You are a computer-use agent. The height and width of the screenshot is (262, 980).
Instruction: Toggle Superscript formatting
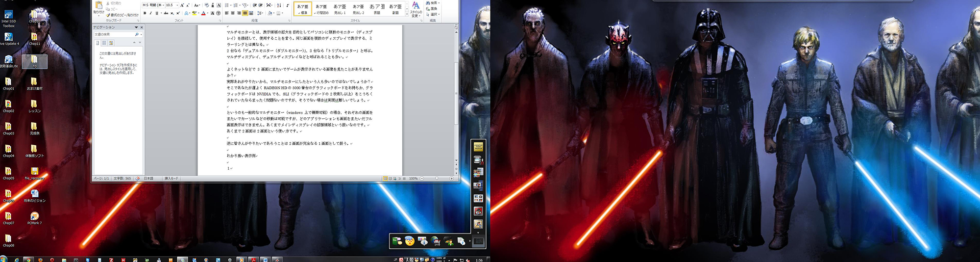pos(178,13)
